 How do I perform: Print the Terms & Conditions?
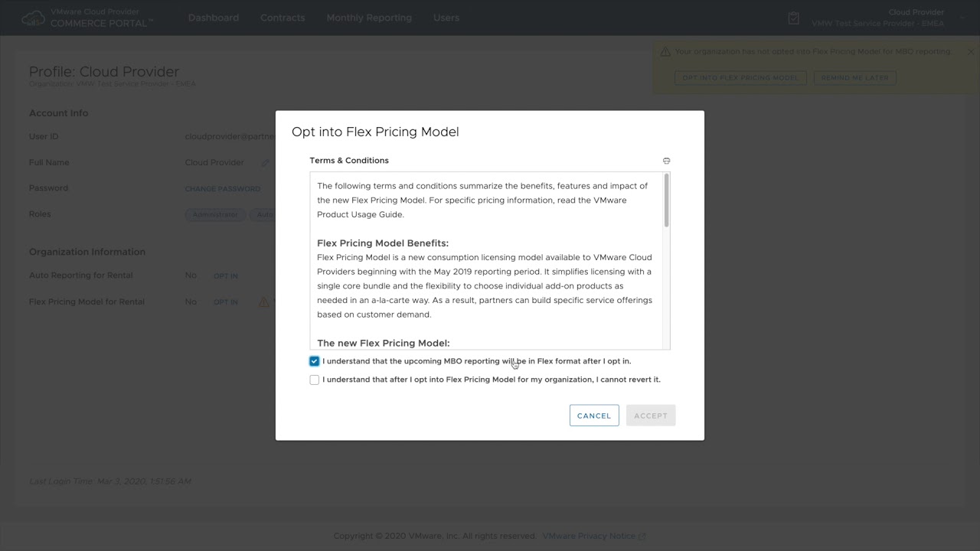tap(666, 161)
